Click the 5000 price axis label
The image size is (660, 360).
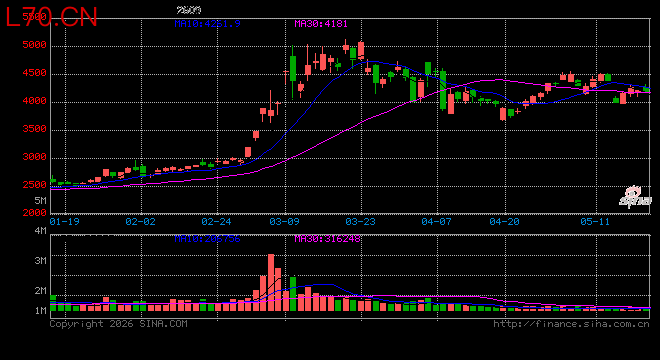(x=35, y=45)
